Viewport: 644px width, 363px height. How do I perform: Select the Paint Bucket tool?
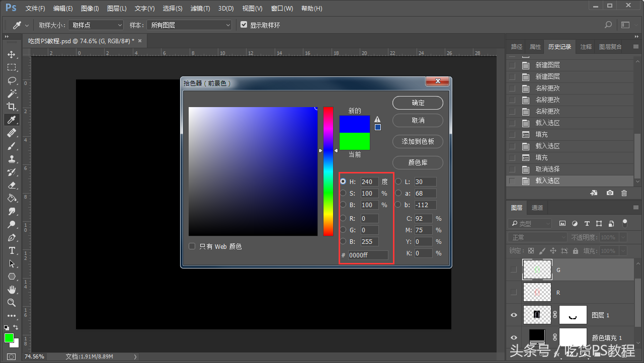pos(11,198)
